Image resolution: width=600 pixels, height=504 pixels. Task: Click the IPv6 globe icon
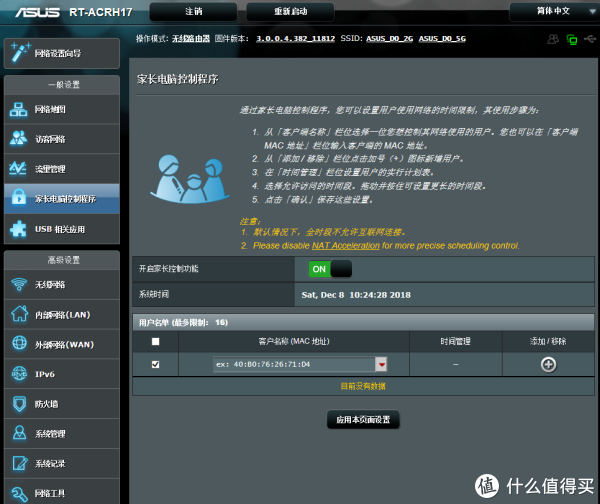[x=19, y=374]
